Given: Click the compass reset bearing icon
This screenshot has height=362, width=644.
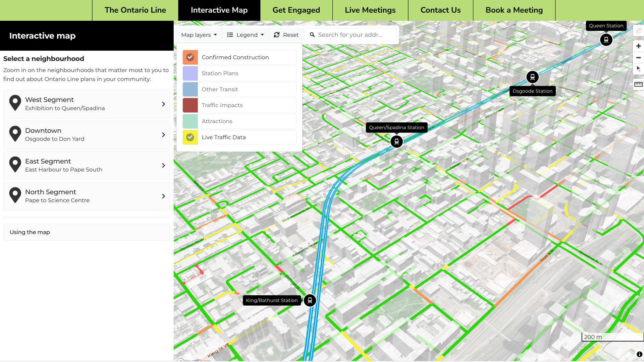Looking at the screenshot, I should pyautogui.click(x=638, y=69).
